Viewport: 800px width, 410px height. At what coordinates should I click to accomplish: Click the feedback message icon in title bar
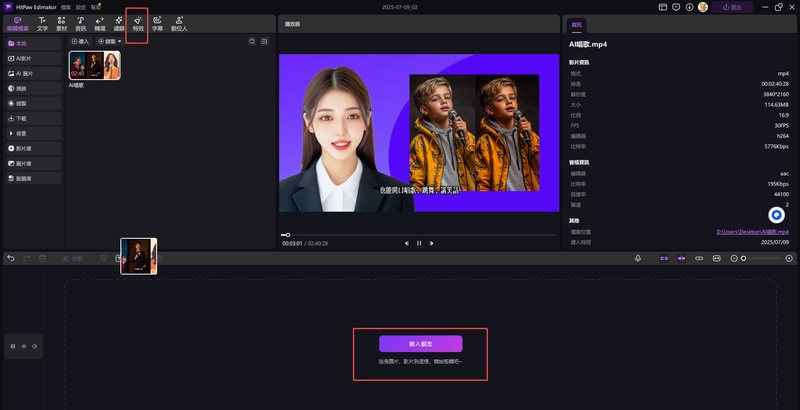[x=676, y=7]
